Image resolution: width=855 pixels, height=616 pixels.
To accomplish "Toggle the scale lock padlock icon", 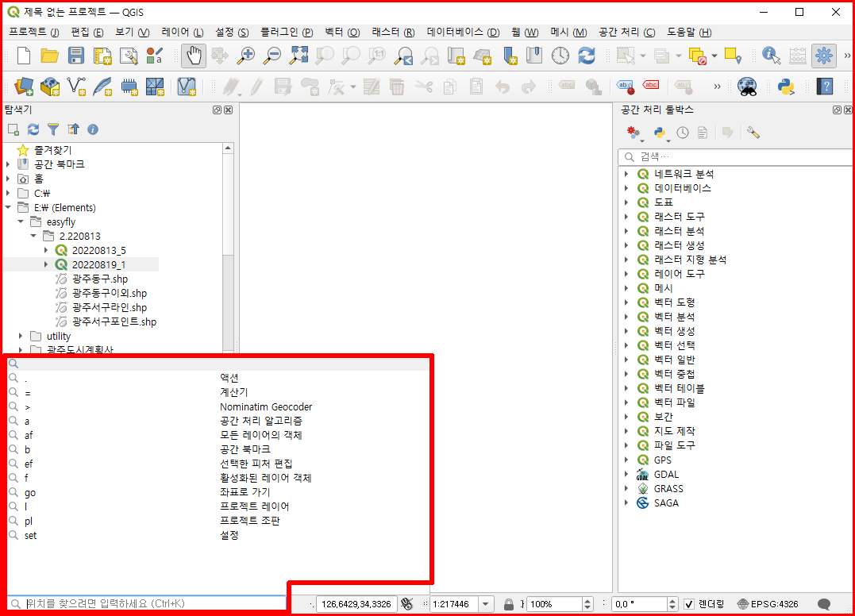I will 509,604.
